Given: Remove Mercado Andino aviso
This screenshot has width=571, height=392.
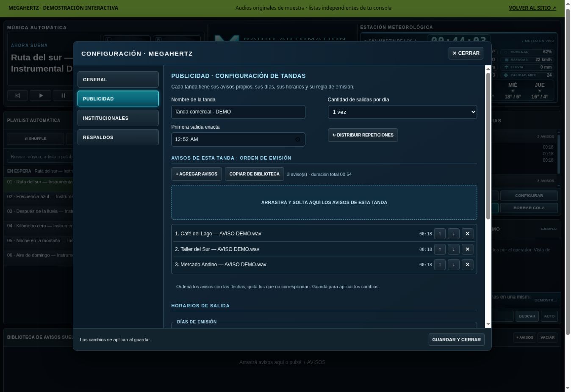Looking at the screenshot, I should point(467,265).
